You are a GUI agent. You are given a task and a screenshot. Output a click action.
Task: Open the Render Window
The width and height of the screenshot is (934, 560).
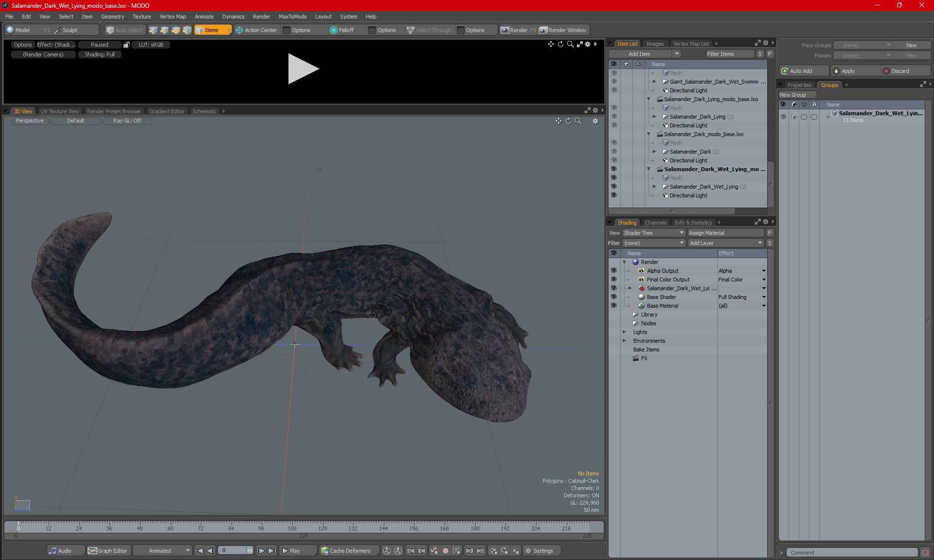563,30
